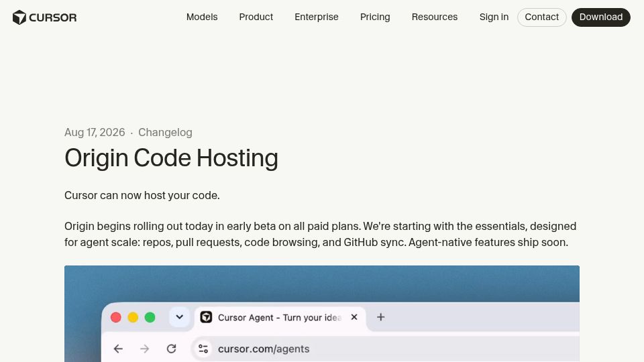Click the site settings icon in address bar
Screen dimensions: 644x362
tap(203, 349)
